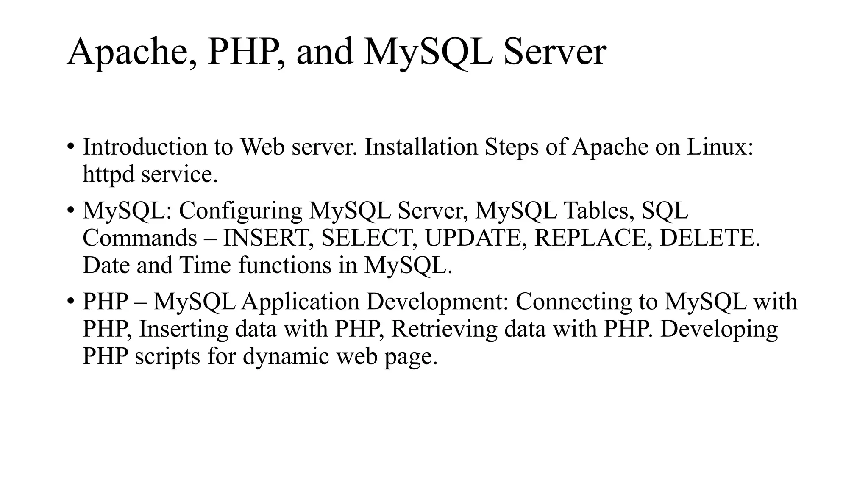
Task: Click the text 'httpd service.'
Action: 150,174
